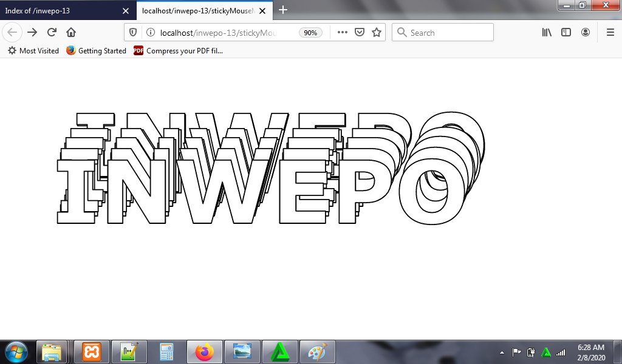This screenshot has height=364, width=622.
Task: Open Calculator from the taskbar
Action: 166,352
